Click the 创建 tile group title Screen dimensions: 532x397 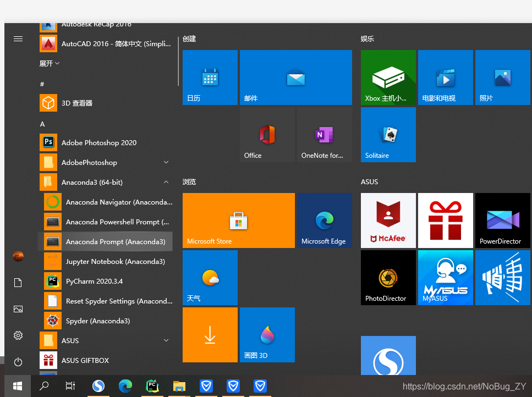[189, 38]
